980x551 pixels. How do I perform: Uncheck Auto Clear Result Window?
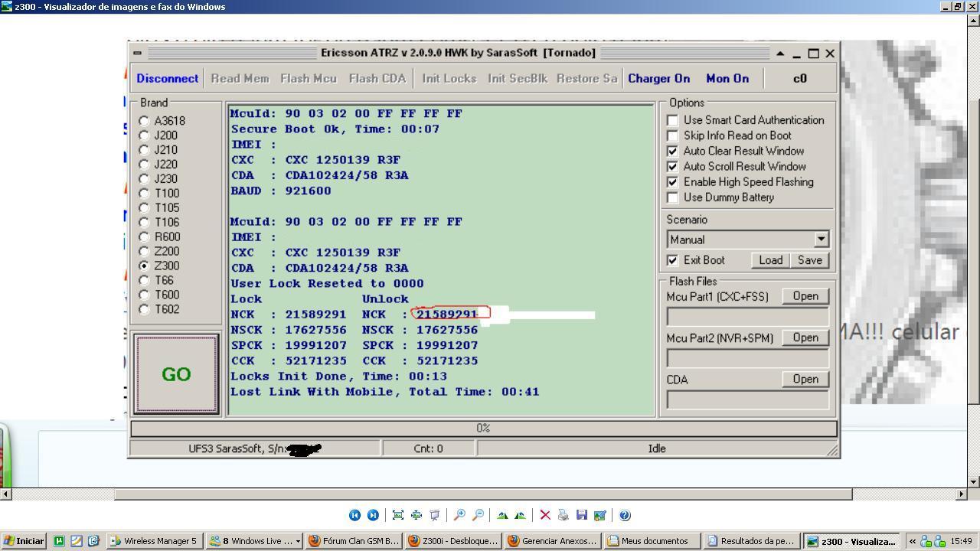[x=672, y=151]
